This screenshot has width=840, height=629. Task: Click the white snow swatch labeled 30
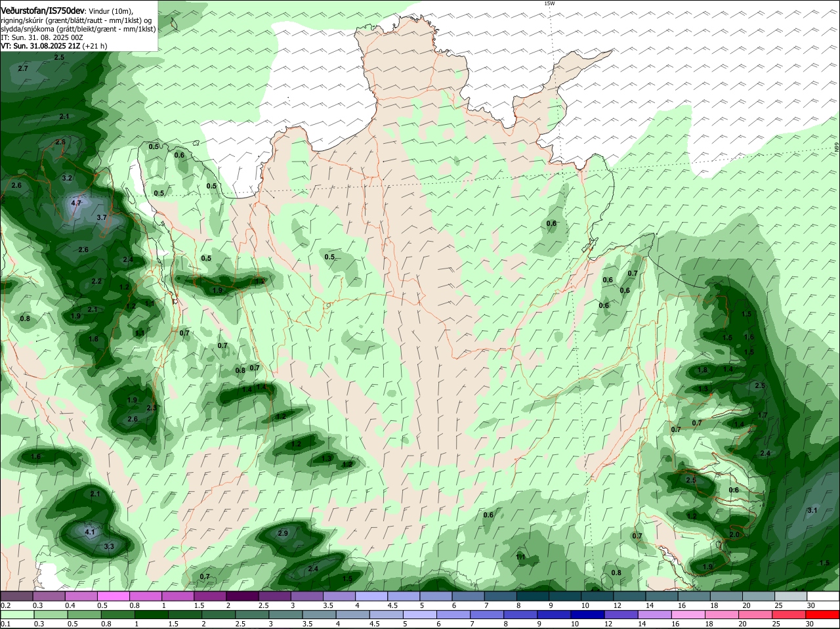[x=824, y=596]
